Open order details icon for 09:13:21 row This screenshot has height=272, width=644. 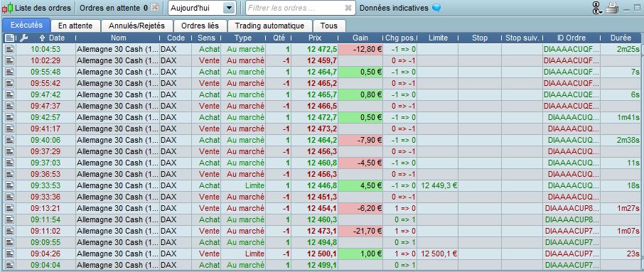tap(9, 208)
